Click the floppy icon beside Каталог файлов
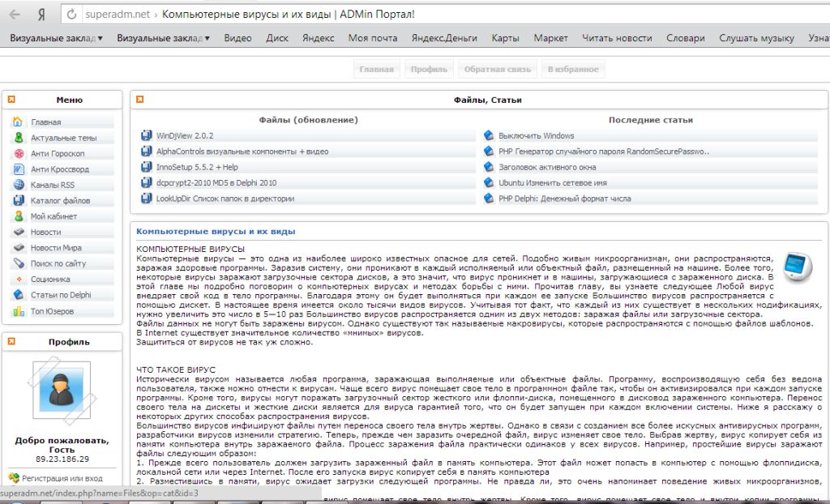The width and height of the screenshot is (830, 504). click(19, 200)
